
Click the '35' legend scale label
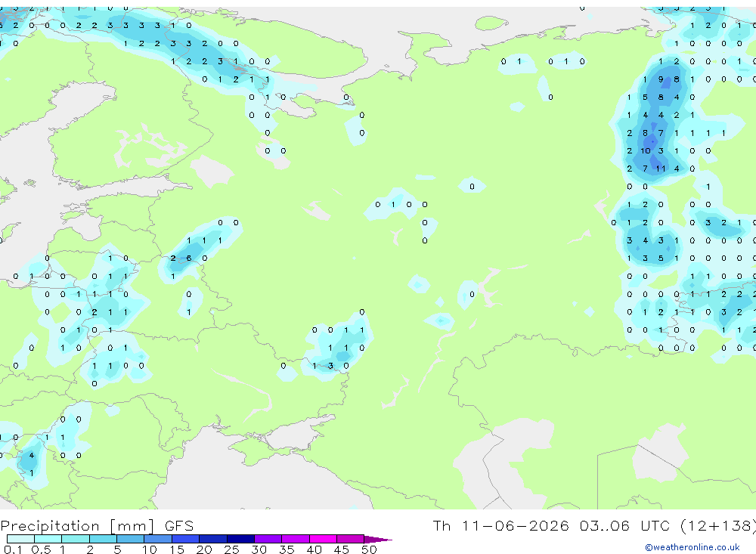click(287, 549)
